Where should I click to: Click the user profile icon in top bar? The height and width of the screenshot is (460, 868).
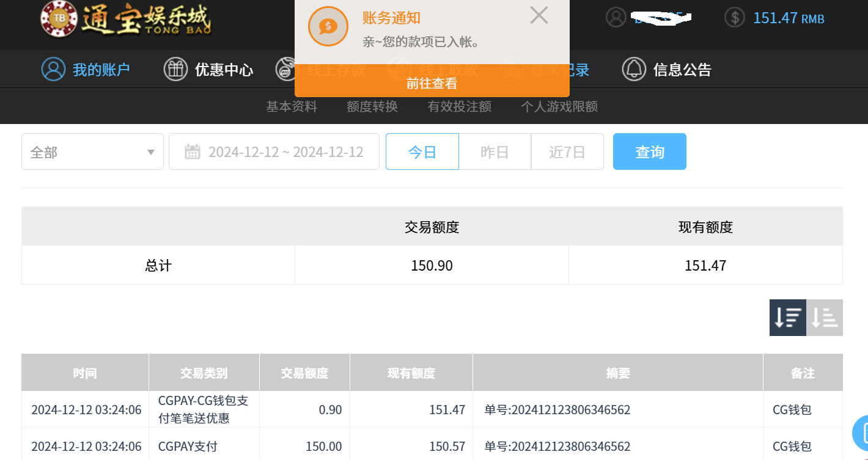coord(616,18)
